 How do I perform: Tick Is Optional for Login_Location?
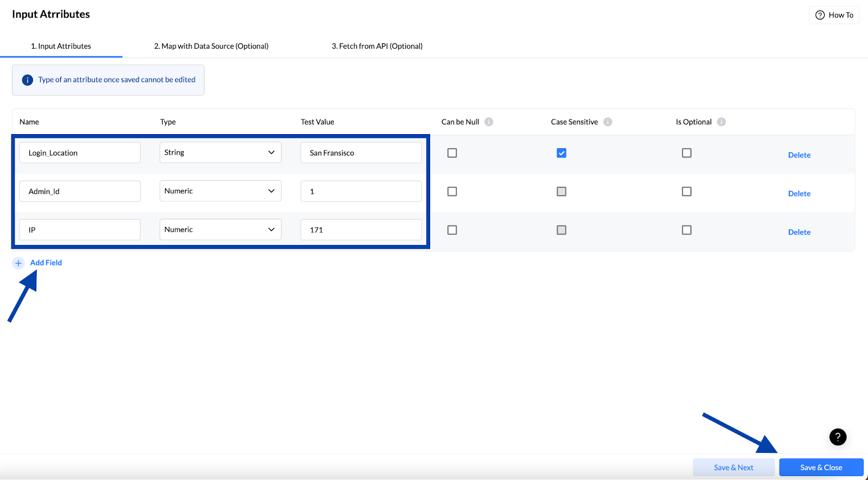pos(687,153)
